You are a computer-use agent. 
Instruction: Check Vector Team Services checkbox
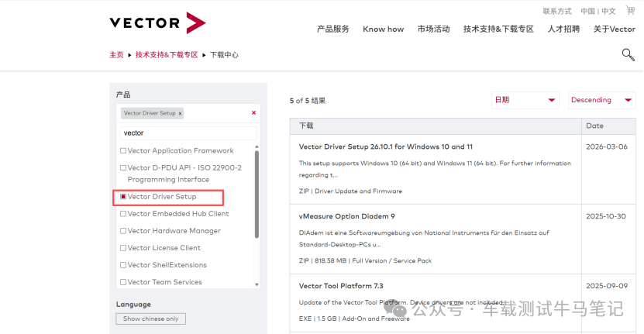122,282
